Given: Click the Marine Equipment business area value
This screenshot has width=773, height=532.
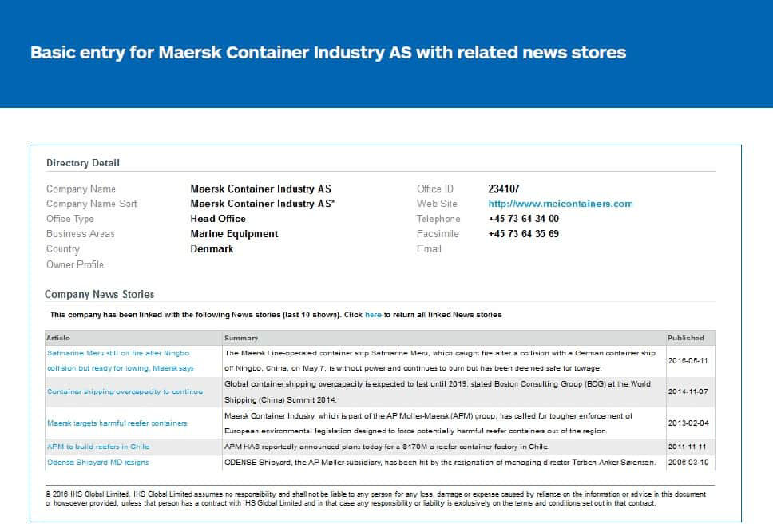Looking at the screenshot, I should coord(234,234).
